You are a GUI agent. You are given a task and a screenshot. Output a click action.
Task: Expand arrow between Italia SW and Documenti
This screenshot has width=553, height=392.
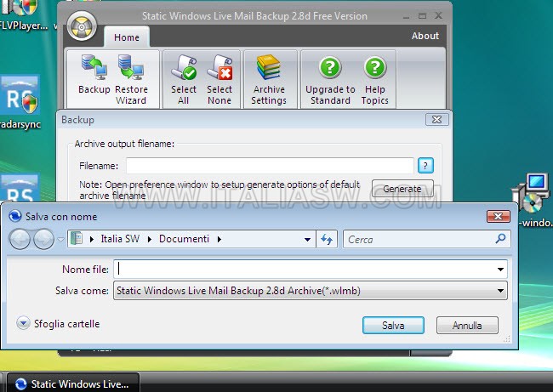pyautogui.click(x=150, y=239)
